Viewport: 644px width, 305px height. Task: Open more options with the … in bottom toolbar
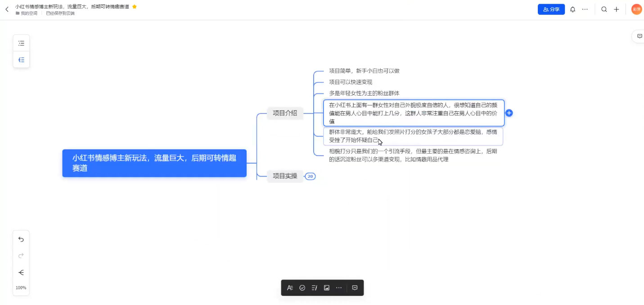click(338, 287)
